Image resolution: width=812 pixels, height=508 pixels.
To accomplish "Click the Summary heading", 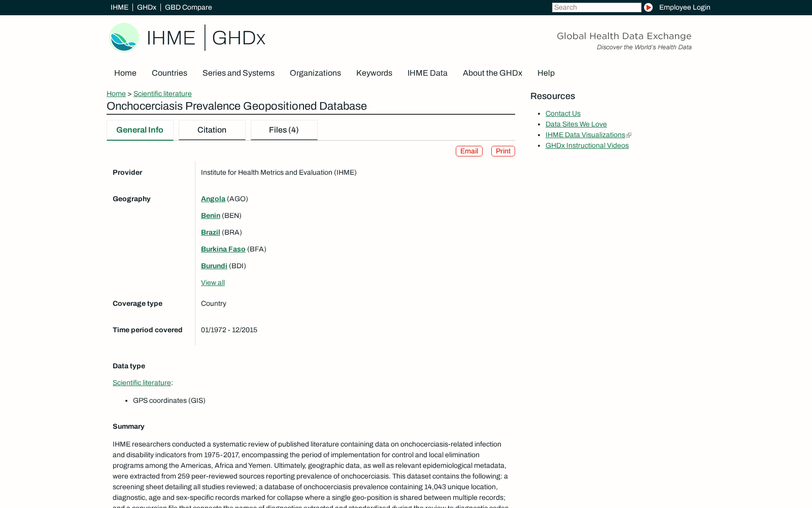I will coord(128,426).
